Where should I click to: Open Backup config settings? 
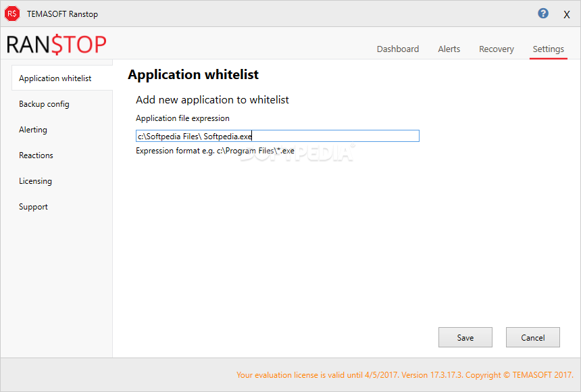[x=44, y=104]
